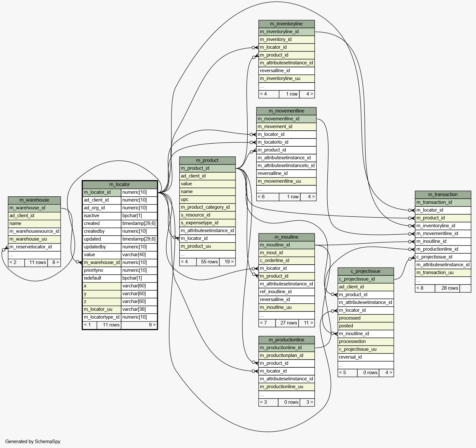
Task: Click c_projectissue_id in m_transaction
Action: pos(443,257)
